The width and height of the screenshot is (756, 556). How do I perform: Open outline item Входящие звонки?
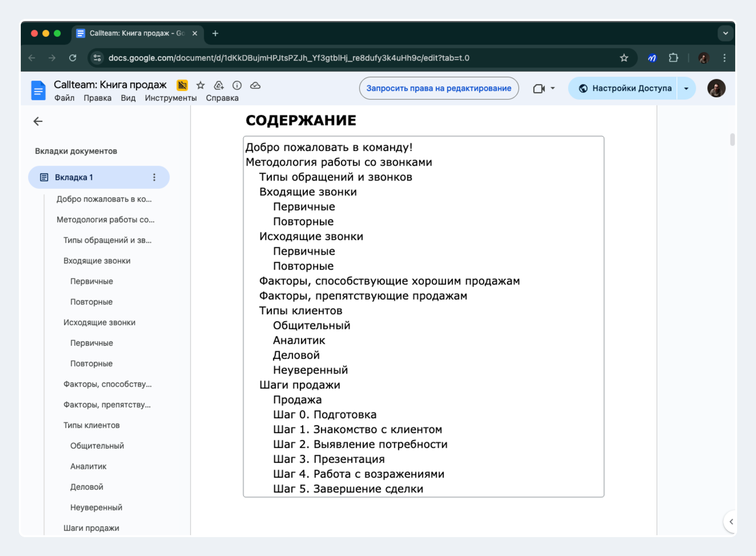tap(97, 261)
